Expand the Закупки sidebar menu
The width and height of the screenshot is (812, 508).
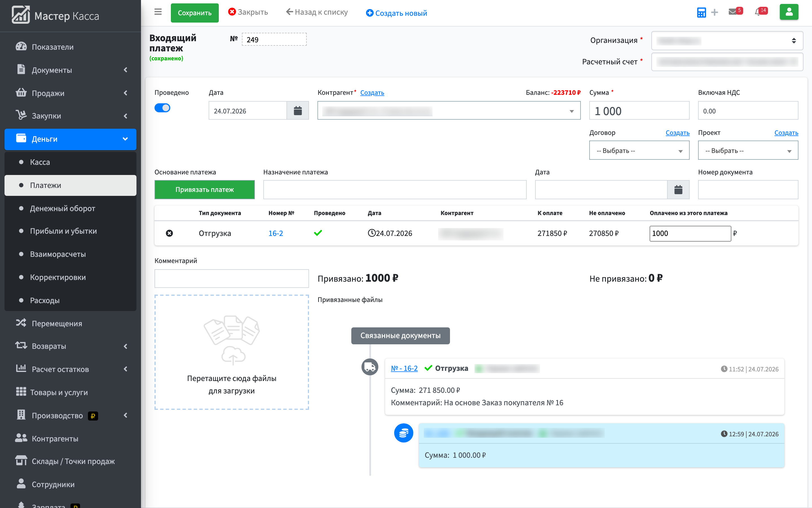70,116
